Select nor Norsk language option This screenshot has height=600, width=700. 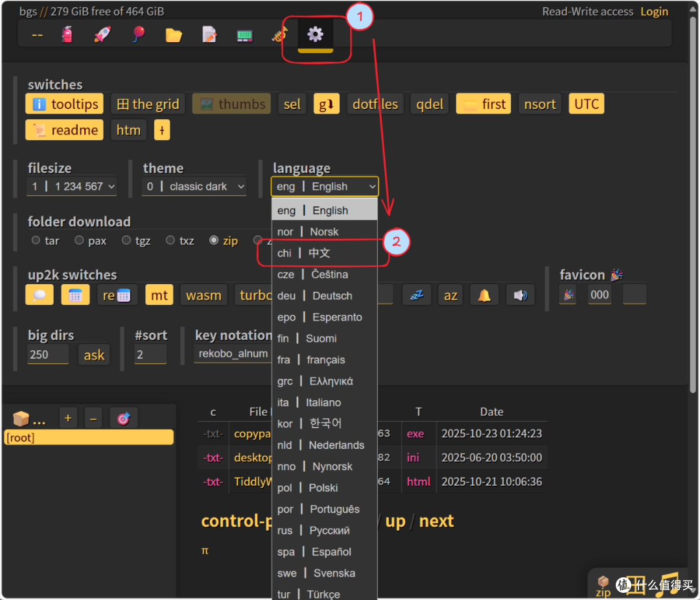point(325,232)
